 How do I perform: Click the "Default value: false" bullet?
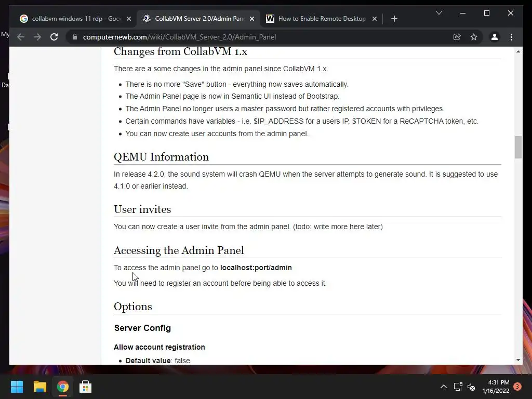click(x=157, y=361)
